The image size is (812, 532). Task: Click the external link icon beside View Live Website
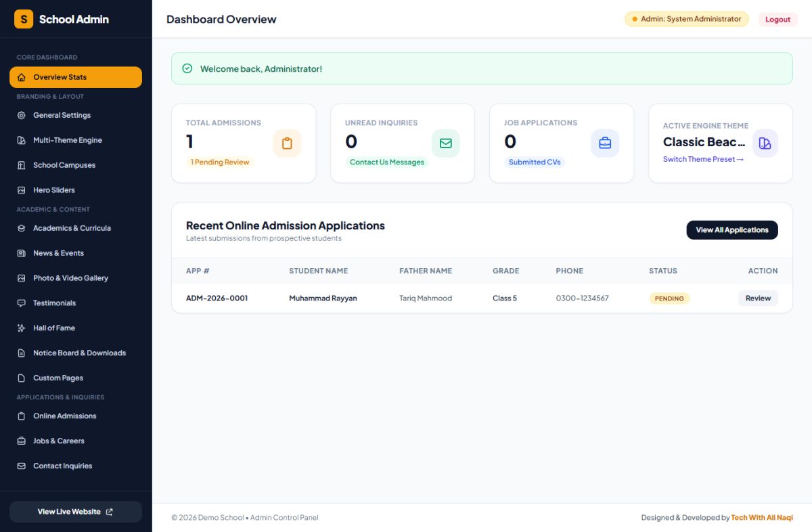(x=110, y=512)
